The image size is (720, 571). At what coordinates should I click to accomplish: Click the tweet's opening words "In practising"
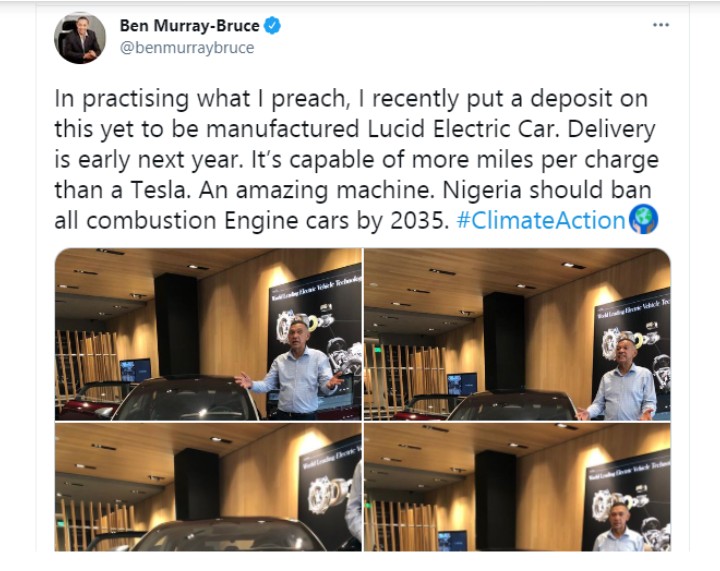click(139, 100)
